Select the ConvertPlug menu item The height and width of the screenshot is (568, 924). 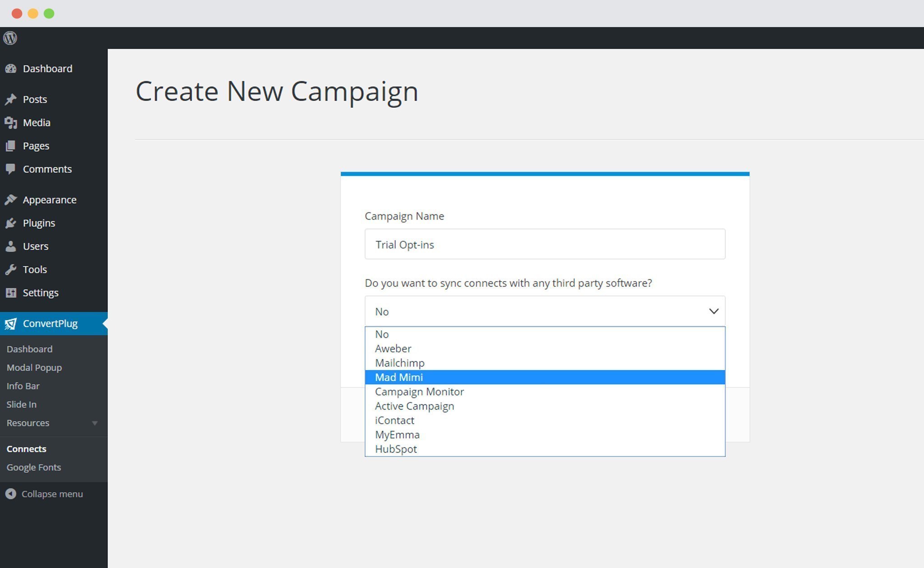pyautogui.click(x=54, y=323)
